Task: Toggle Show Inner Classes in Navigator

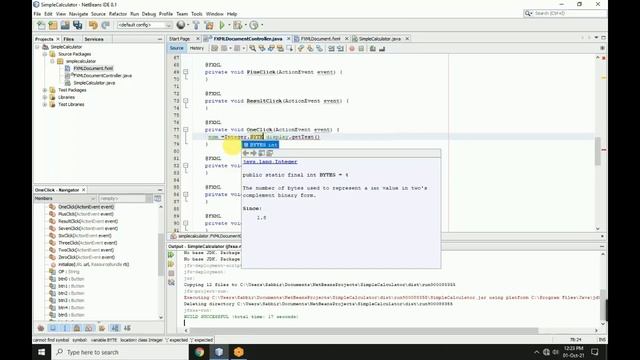Action: (89, 328)
